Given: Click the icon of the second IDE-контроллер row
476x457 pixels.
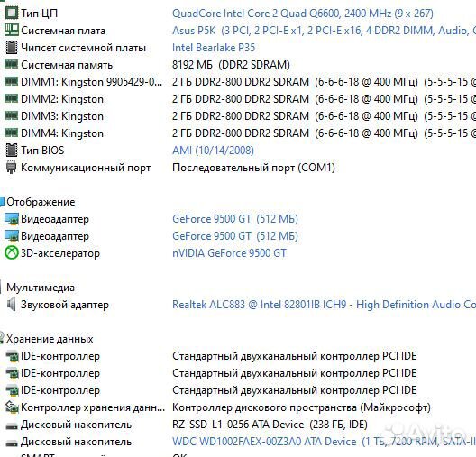Looking at the screenshot, I should click(x=12, y=373).
